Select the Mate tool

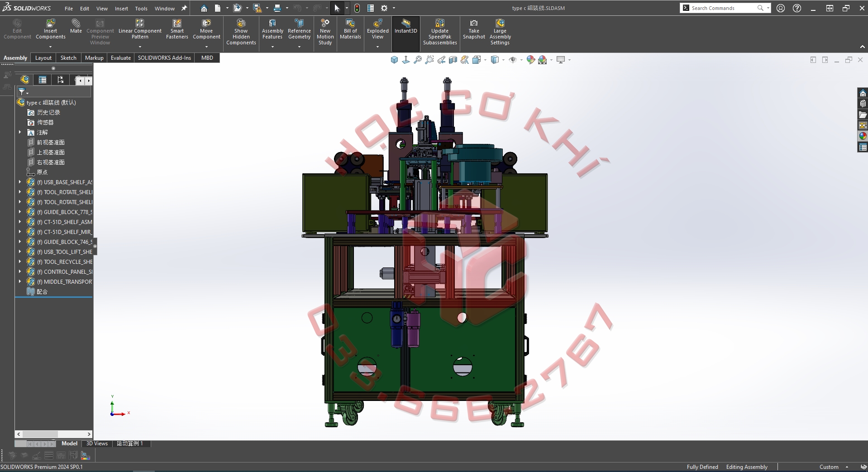pos(76,26)
